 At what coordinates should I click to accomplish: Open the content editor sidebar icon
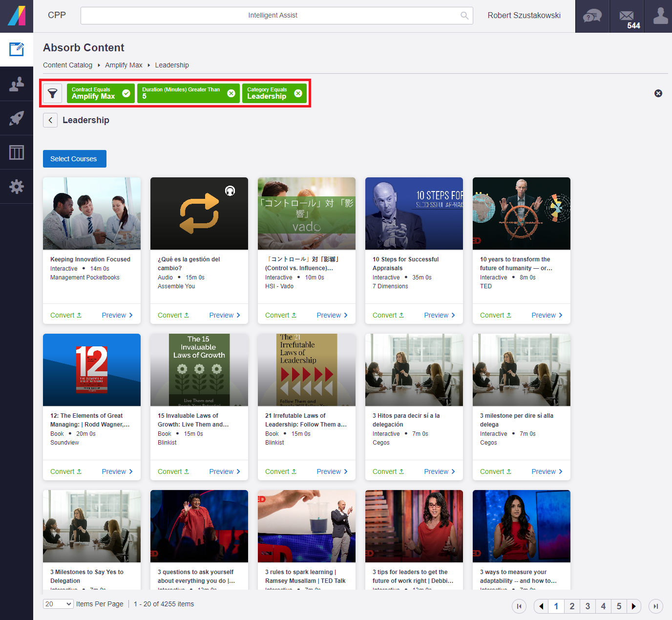click(x=17, y=49)
